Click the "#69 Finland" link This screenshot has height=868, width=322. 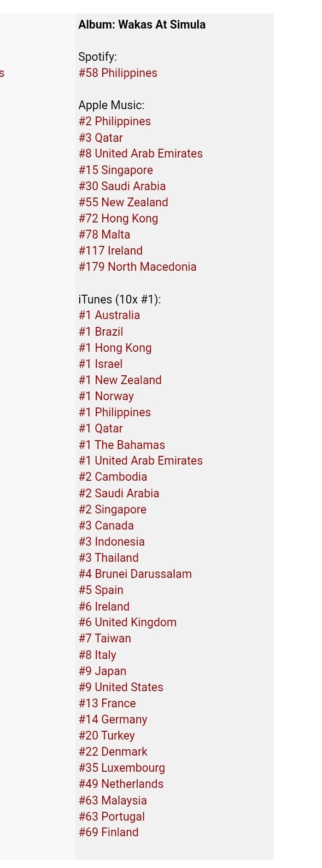[x=108, y=832]
